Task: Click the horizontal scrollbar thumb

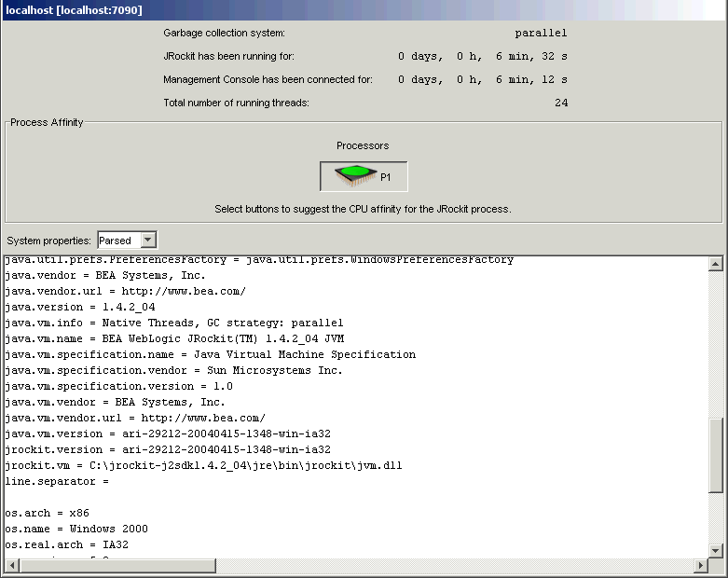Action: [117, 566]
